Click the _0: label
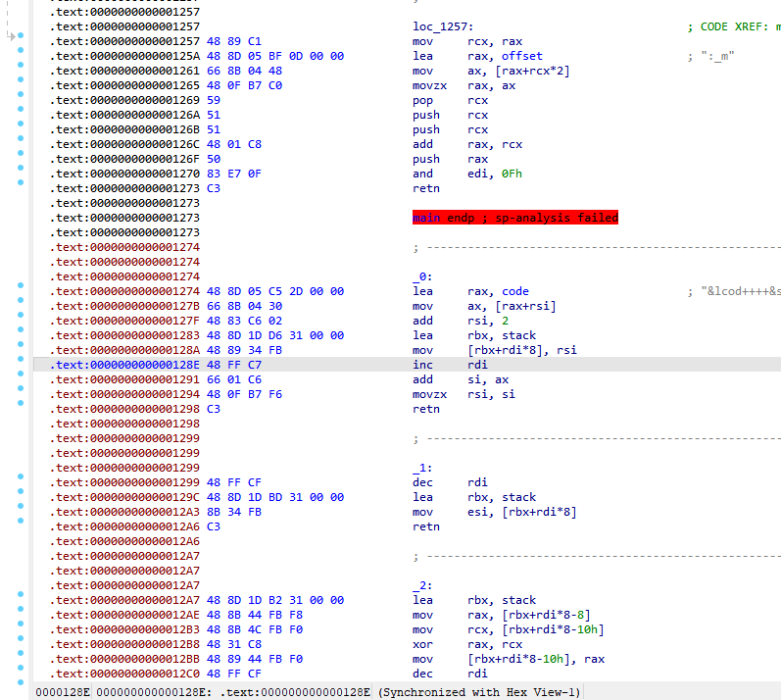The width and height of the screenshot is (781, 700). 422,276
